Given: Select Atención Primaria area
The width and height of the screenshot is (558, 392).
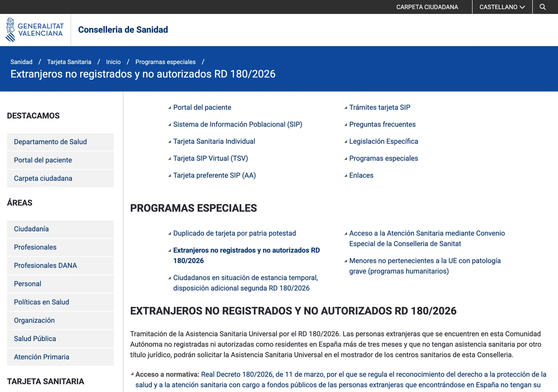Looking at the screenshot, I should [60, 357].
